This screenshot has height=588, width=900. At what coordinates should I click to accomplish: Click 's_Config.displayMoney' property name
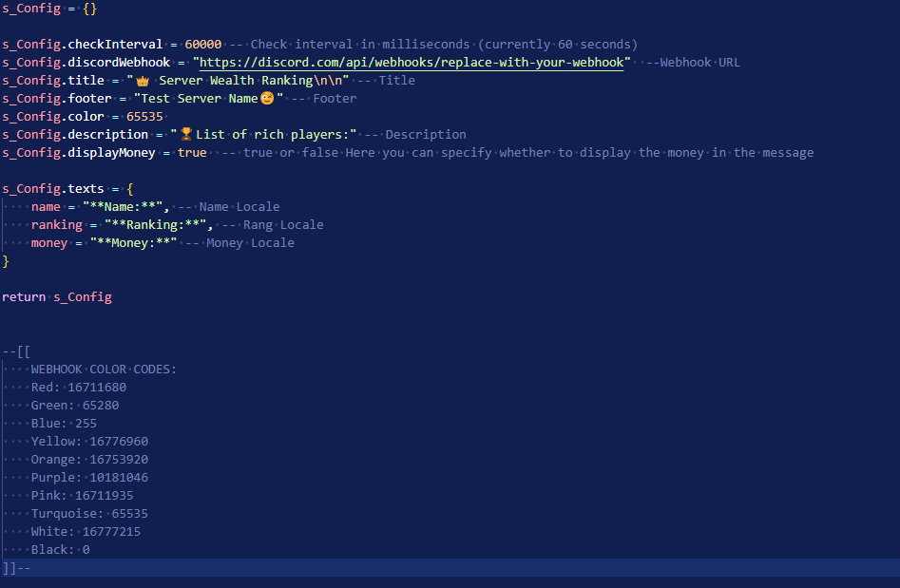[x=79, y=153]
